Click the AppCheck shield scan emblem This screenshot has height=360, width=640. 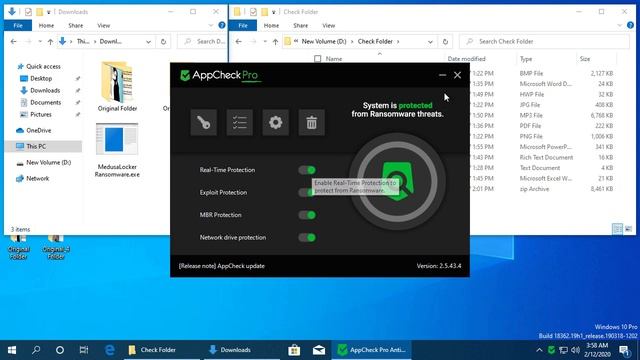(x=397, y=181)
